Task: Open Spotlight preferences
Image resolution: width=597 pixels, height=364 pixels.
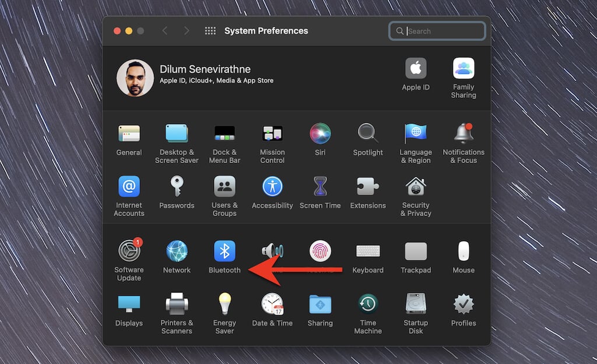Action: (x=368, y=133)
